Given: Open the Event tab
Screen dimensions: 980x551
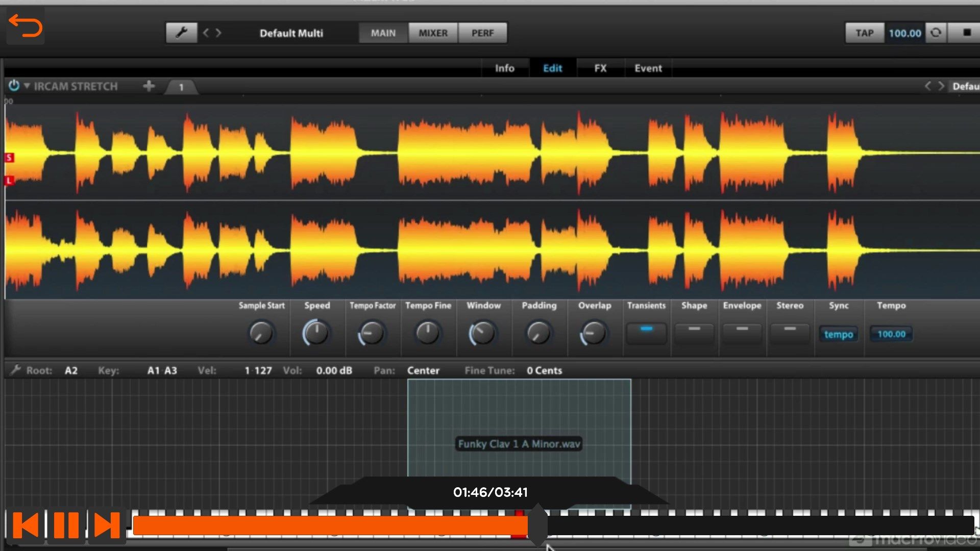Looking at the screenshot, I should point(648,68).
